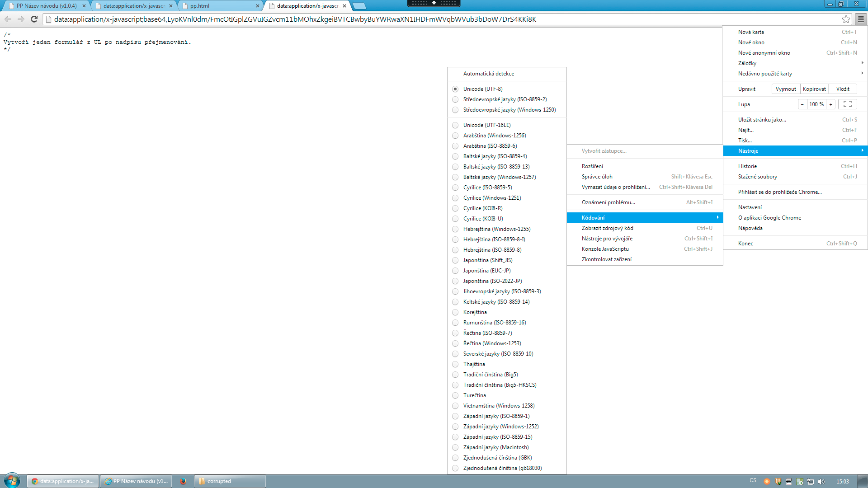The width and height of the screenshot is (868, 488).
Task: Select Japonština (Shift_JIS) encoding
Action: tap(487, 260)
